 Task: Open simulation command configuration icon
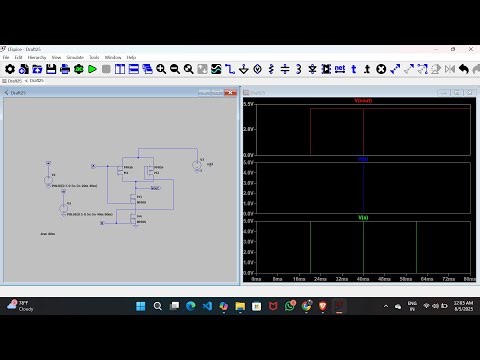pos(79,69)
